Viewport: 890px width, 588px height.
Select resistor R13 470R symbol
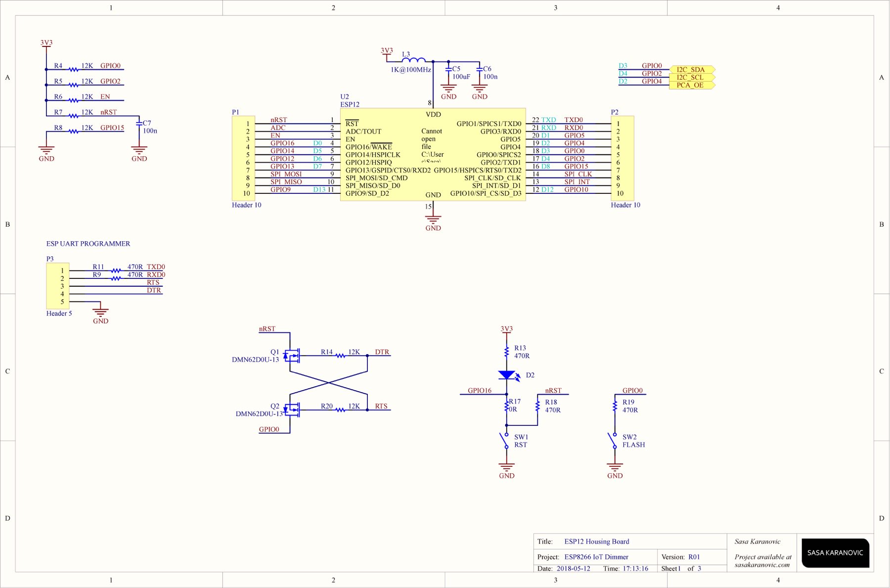(506, 351)
